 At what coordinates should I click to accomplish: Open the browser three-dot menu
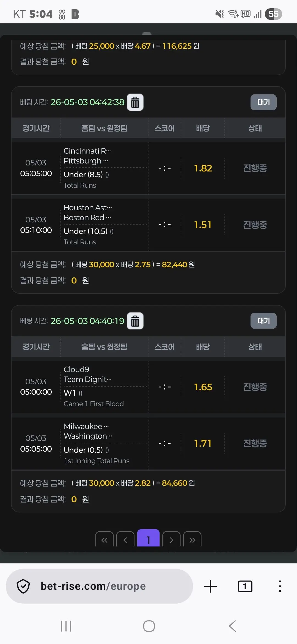[x=280, y=586]
